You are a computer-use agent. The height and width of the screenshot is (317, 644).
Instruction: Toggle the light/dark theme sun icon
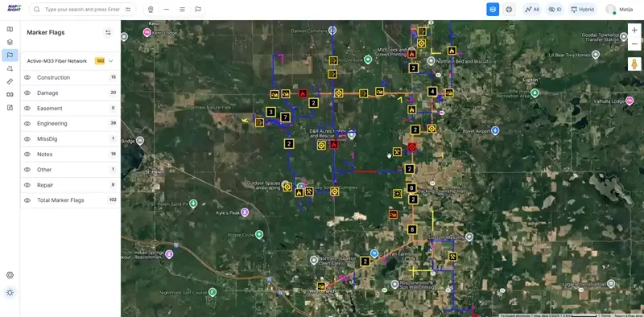click(10, 292)
